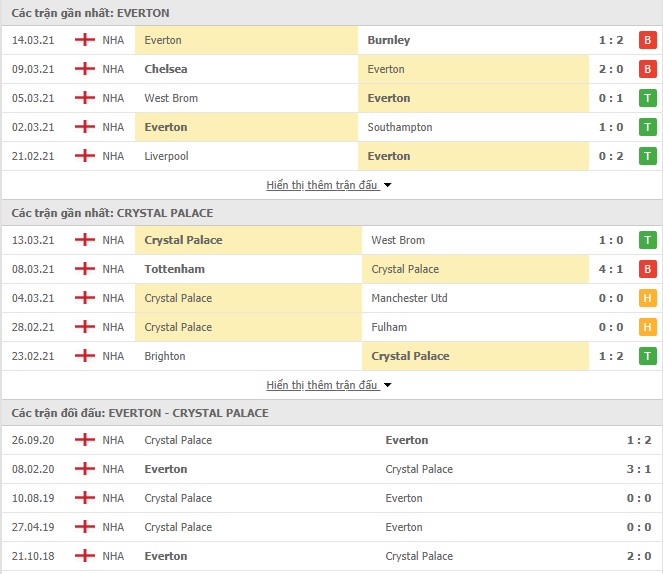Click dropdown arrow beside Everton's show-more link
This screenshot has width=663, height=574.
(x=387, y=185)
